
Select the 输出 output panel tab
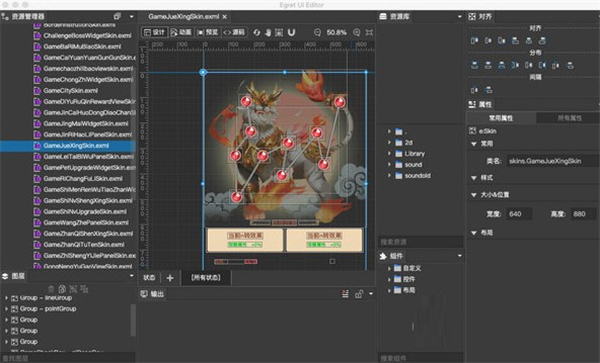point(153,294)
